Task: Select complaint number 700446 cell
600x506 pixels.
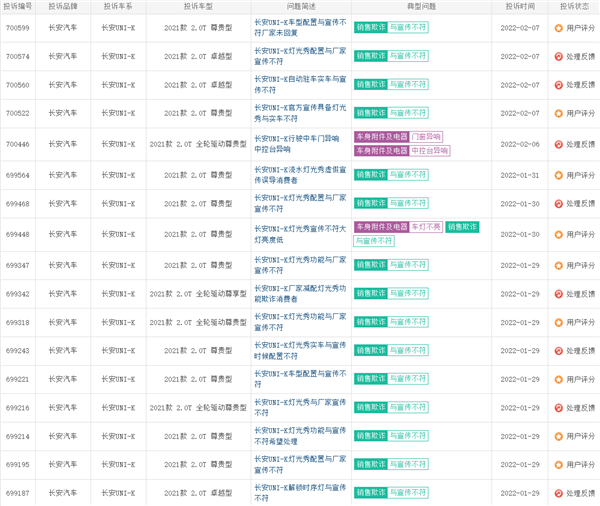Action: click(x=18, y=144)
